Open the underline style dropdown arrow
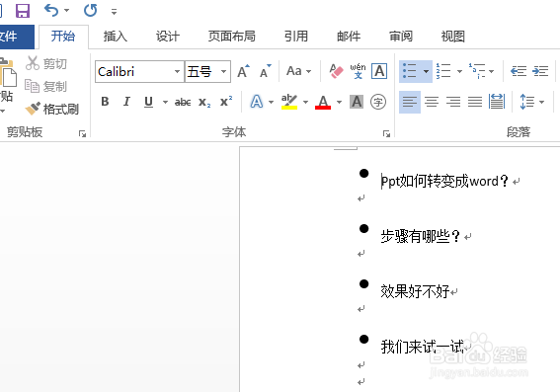 tap(165, 102)
